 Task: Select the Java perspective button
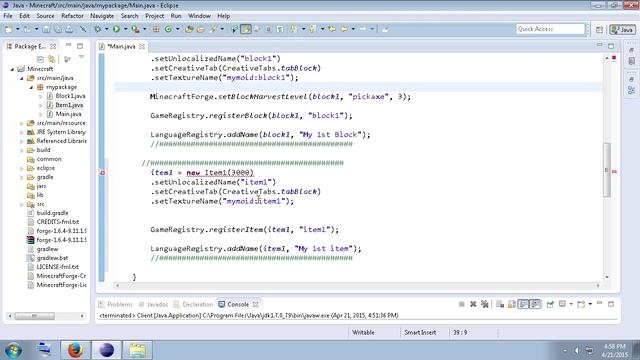coord(622,29)
